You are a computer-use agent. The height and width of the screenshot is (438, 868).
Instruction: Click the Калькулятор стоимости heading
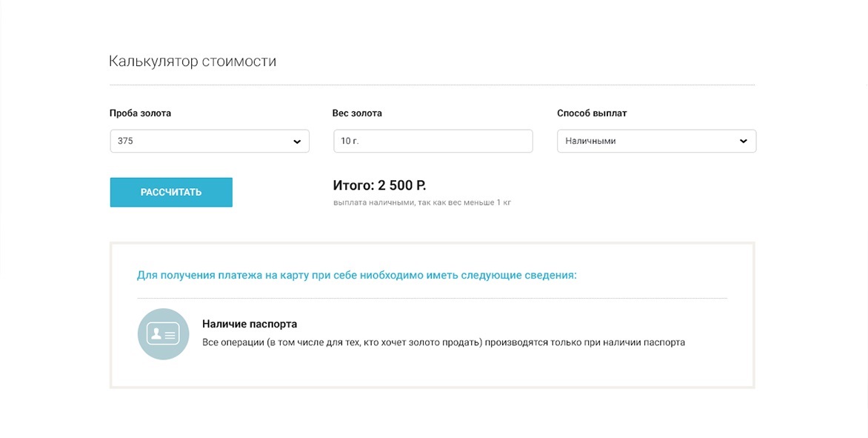pyautogui.click(x=192, y=61)
